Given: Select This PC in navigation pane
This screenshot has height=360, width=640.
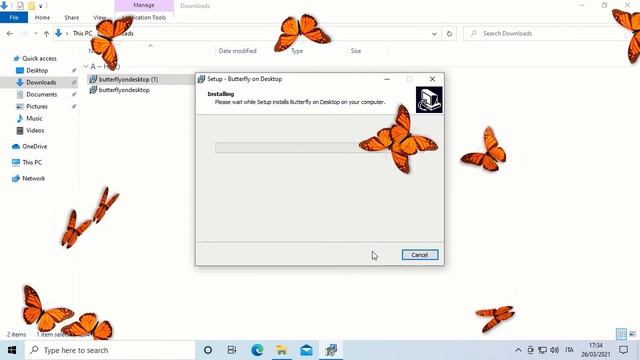Looking at the screenshot, I should (32, 162).
